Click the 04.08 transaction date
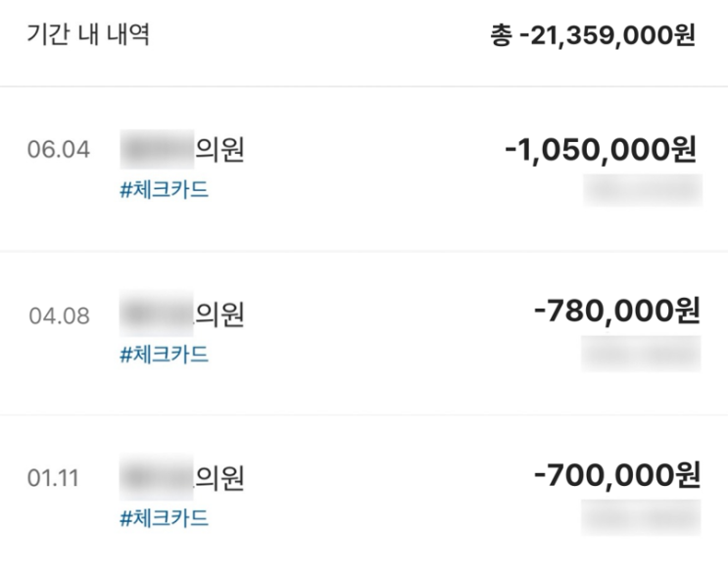This screenshot has height=580, width=728. (x=59, y=315)
